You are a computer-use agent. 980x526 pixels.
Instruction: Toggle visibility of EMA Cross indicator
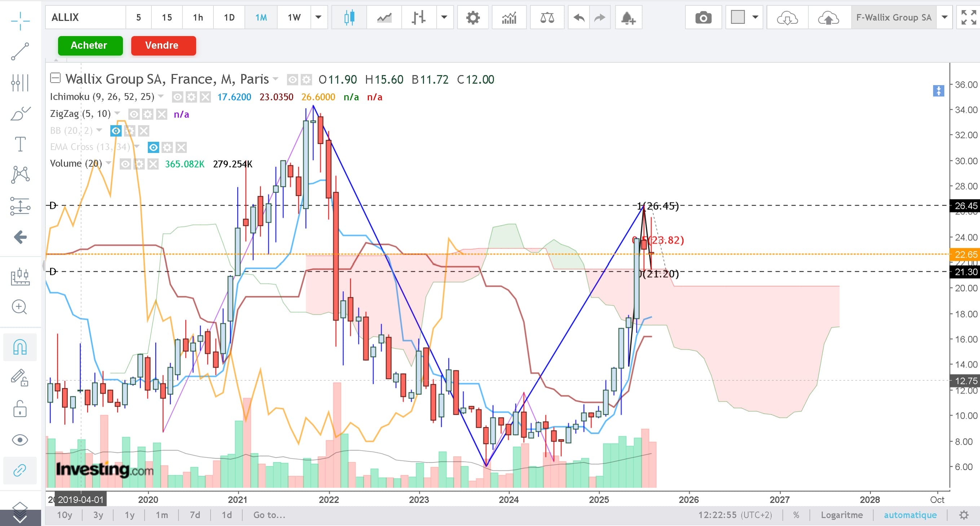point(153,147)
